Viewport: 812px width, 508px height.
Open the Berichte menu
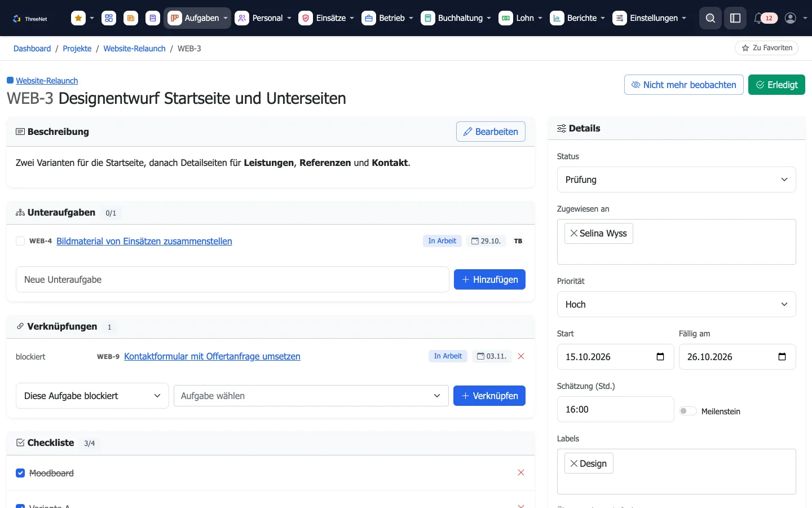tap(577, 18)
